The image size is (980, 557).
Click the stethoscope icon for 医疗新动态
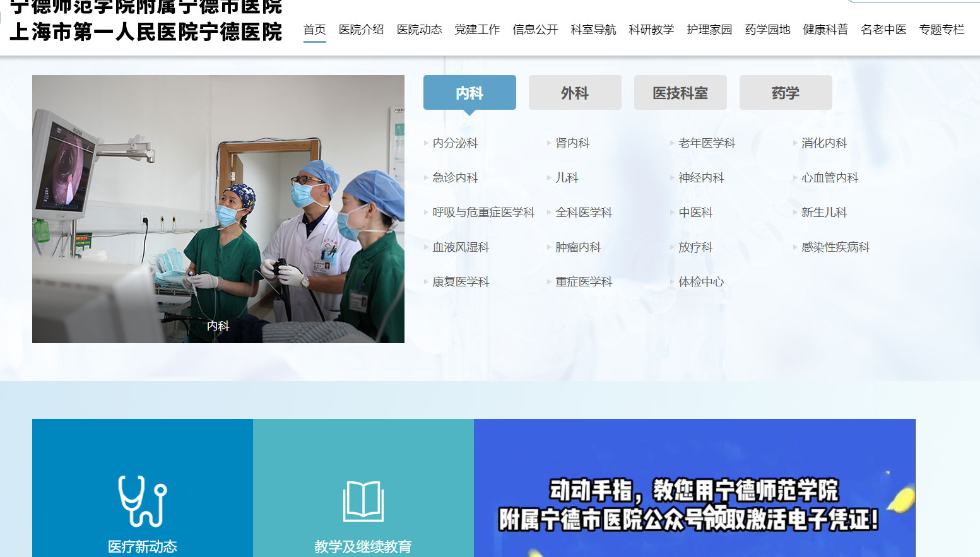143,501
